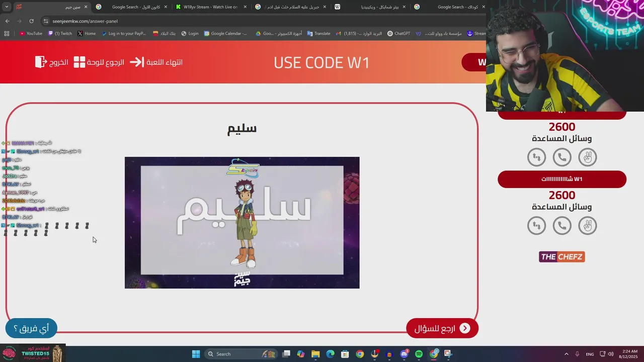
Task: Click the swap arrows help icon above the W1 شااااات banner
Action: point(536,157)
